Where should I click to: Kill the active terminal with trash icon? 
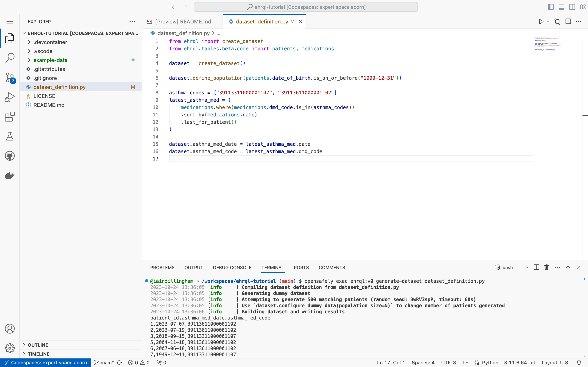pos(546,267)
